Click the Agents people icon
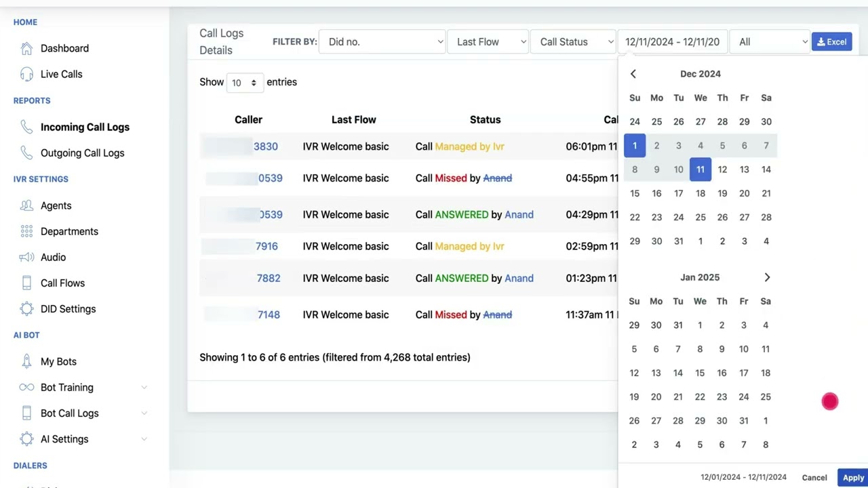This screenshot has width=868, height=488. (x=26, y=205)
